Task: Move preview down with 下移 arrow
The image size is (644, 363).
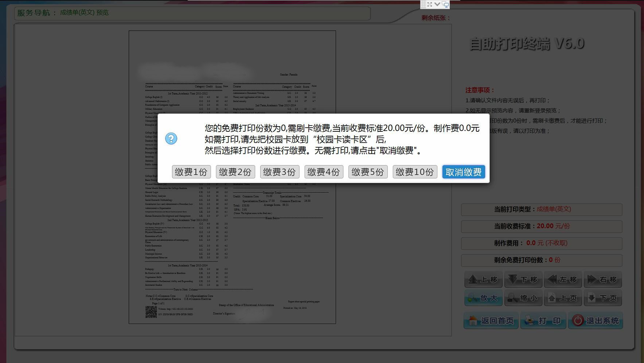Action: pyautogui.click(x=523, y=280)
